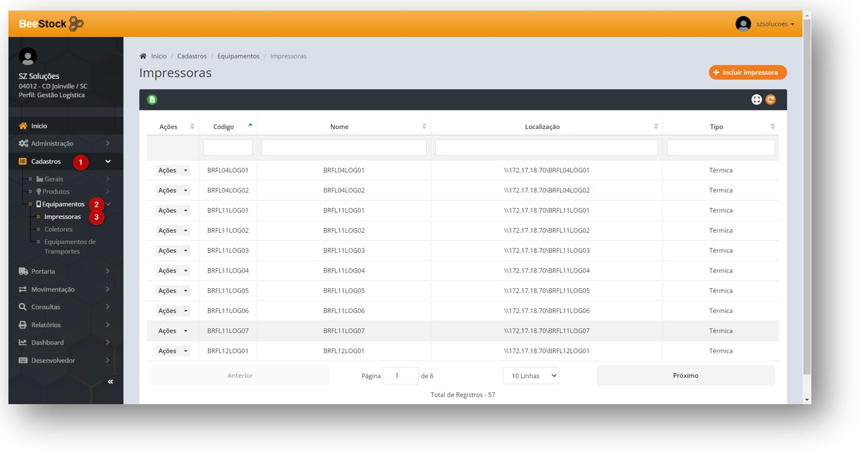Image resolution: width=868 pixels, height=453 pixels.
Task: Expand the Relatórios sidebar menu
Action: [64, 325]
